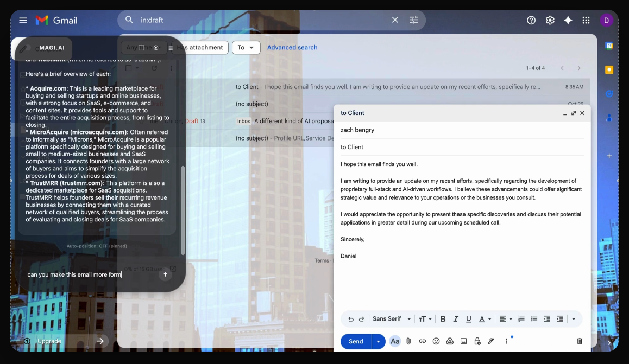Insert signature pen icon
Viewport: 629px width, 364px height.
(x=490, y=341)
